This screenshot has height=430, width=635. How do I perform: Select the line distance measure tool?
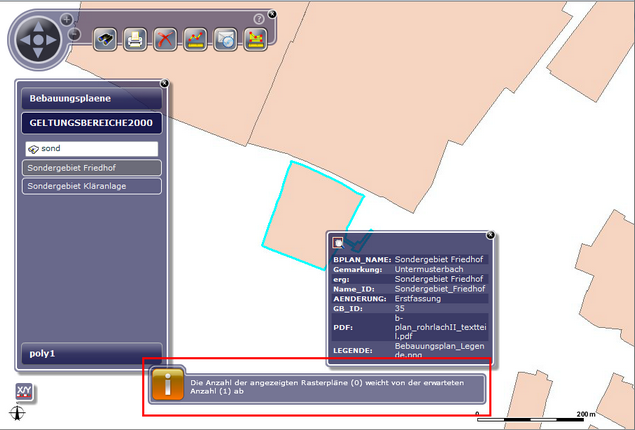[x=195, y=39]
